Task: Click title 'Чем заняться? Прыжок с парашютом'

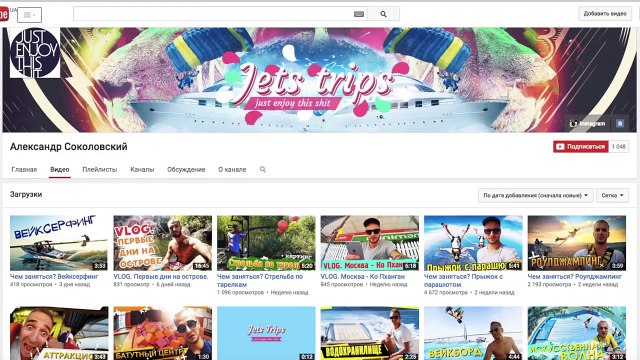Action: [x=464, y=280]
